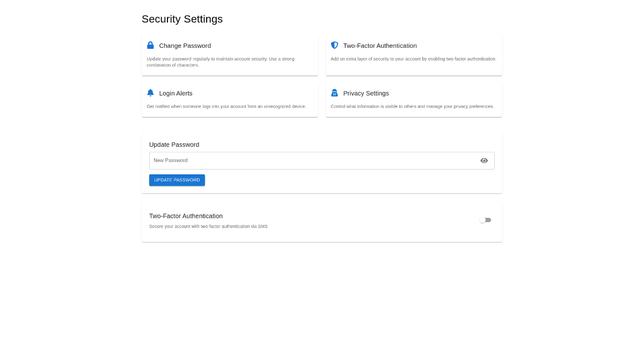This screenshot has width=644, height=338.
Task: Open the Change Password card title
Action: [x=185, y=46]
